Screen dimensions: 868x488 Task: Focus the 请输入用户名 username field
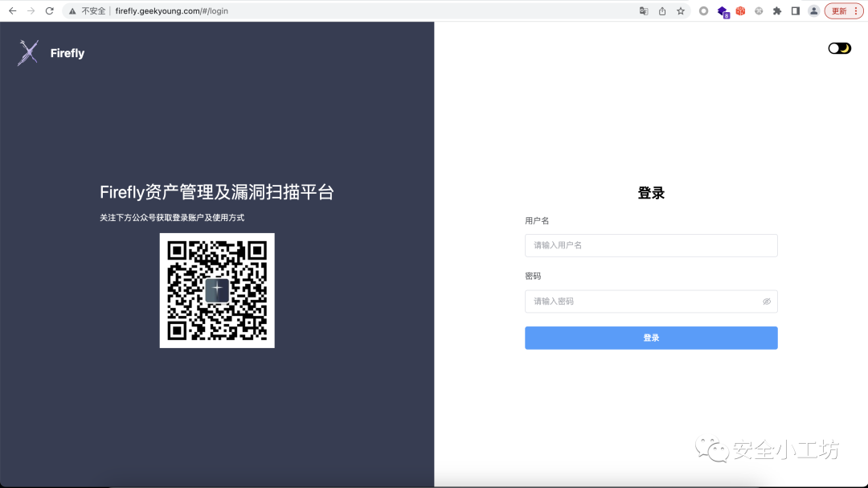click(651, 245)
